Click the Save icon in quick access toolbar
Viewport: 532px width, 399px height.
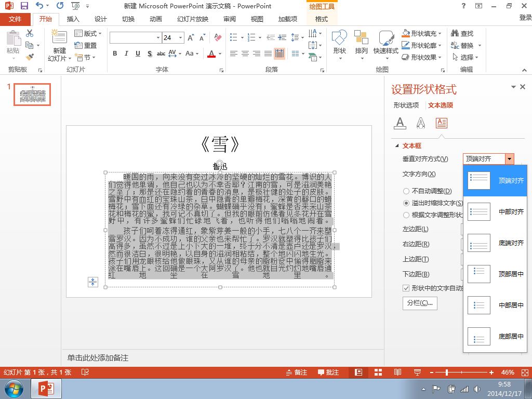pyautogui.click(x=24, y=6)
